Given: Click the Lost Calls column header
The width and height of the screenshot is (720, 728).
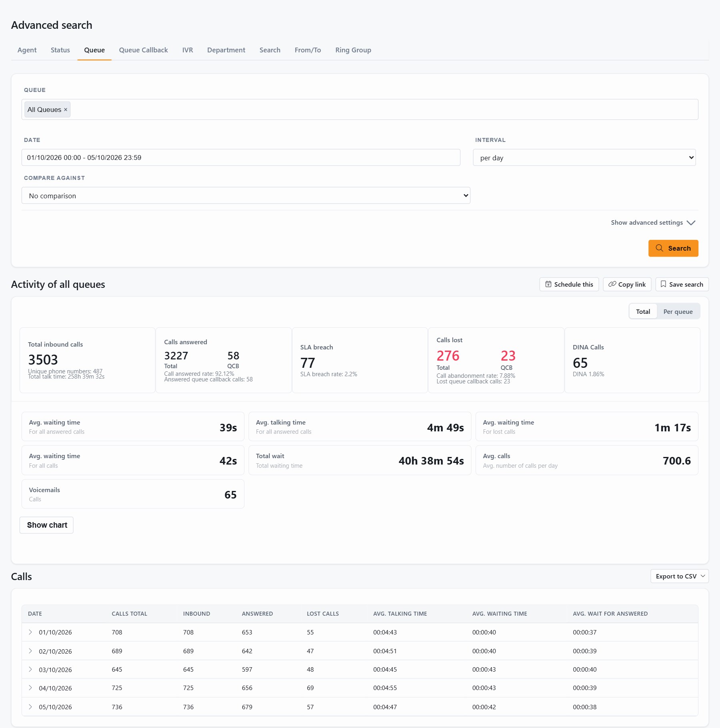Looking at the screenshot, I should click(x=323, y=614).
